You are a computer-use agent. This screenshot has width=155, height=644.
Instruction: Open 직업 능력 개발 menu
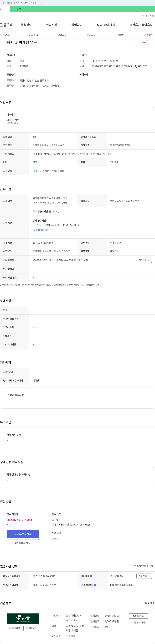point(106,25)
